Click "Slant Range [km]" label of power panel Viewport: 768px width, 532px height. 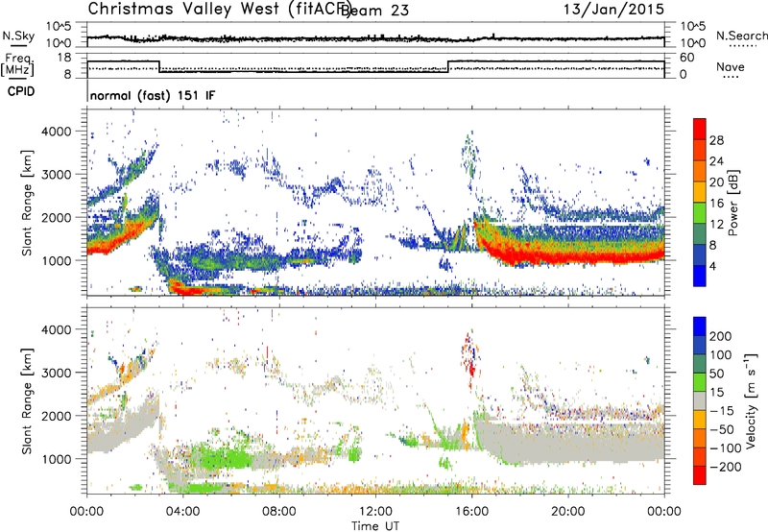(27, 203)
